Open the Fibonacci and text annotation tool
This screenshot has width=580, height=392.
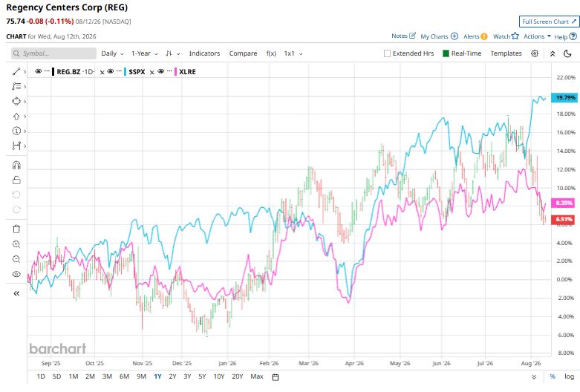[x=16, y=87]
